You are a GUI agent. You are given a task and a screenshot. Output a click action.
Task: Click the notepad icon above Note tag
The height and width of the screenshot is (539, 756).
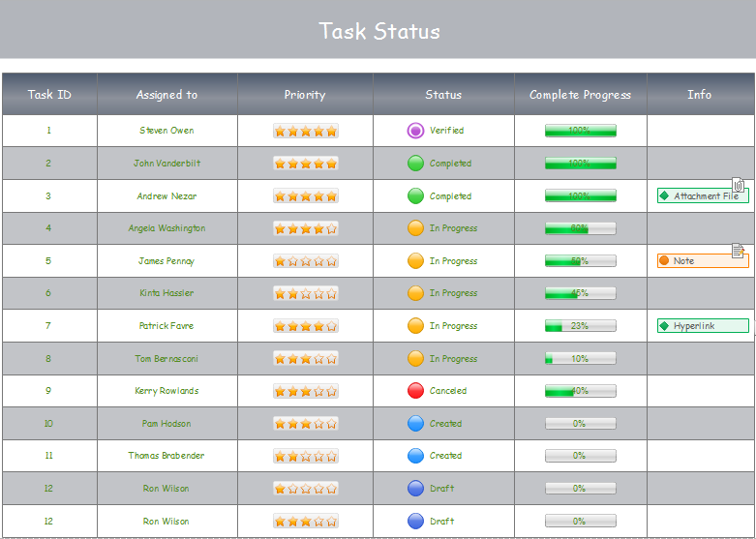point(739,251)
